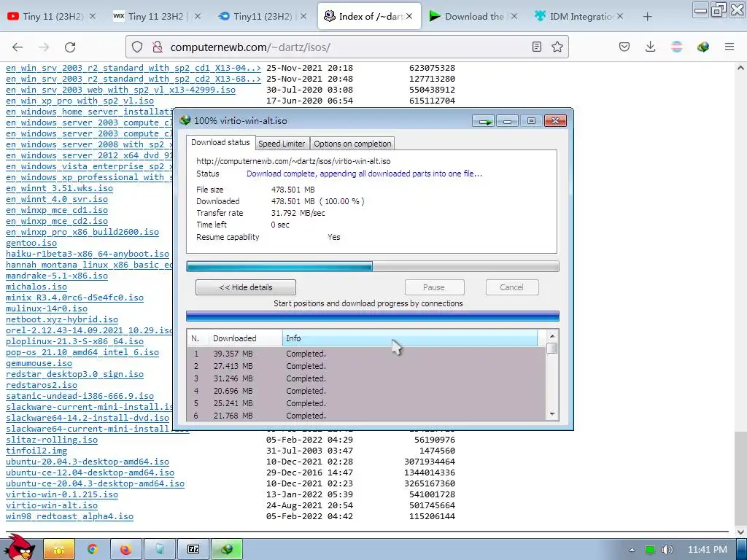Click the insecure connection padlock icon

pyautogui.click(x=157, y=47)
